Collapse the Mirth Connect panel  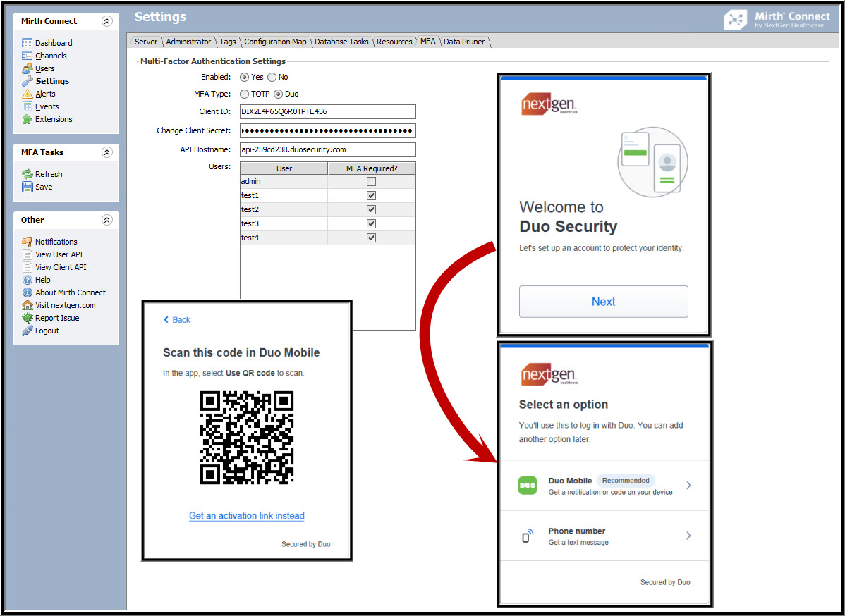click(x=107, y=21)
